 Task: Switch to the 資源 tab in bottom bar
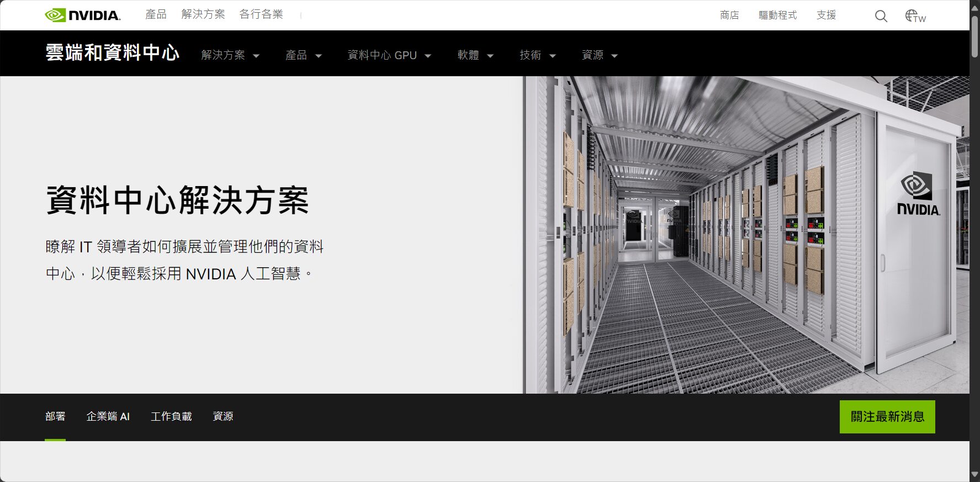point(223,416)
